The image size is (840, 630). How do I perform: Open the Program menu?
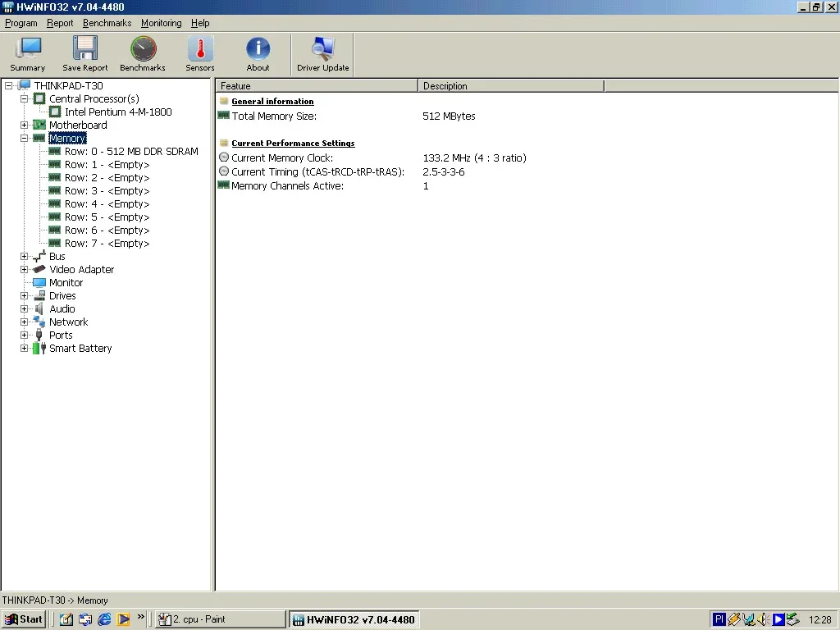(x=21, y=23)
